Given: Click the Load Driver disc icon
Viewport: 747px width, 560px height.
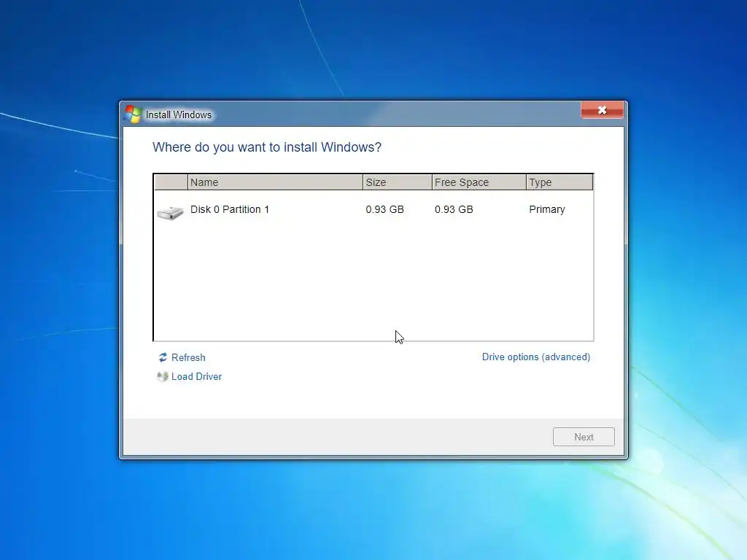Looking at the screenshot, I should 163,376.
